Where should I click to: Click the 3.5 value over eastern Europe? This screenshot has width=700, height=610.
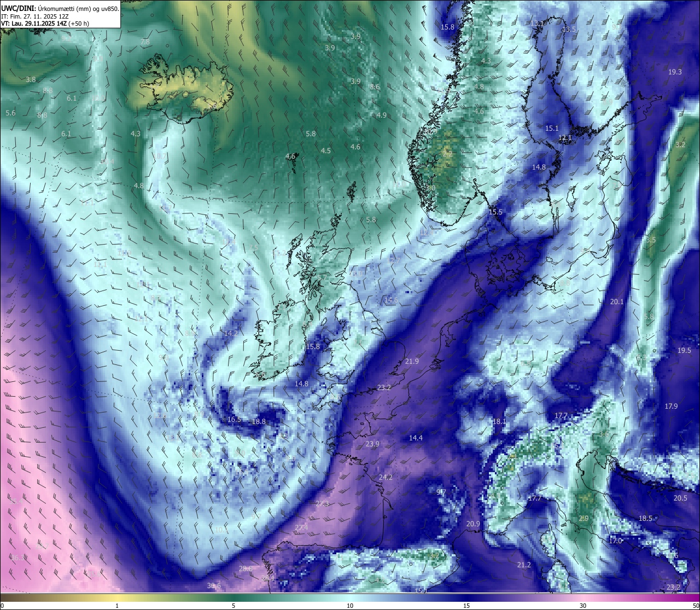[x=651, y=240]
